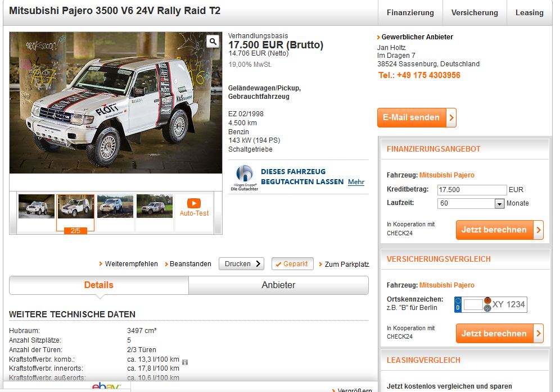
Task: Click the magnifier zoom icon on car photo
Action: 213,42
